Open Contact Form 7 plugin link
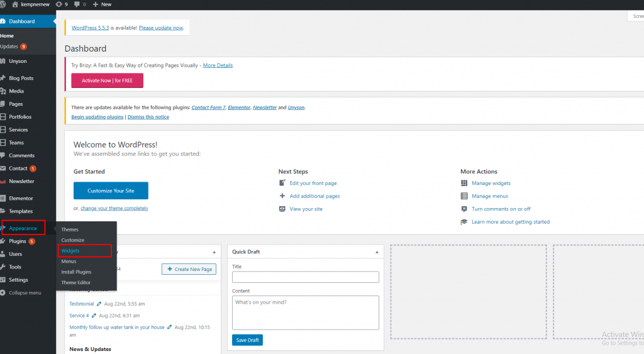 point(209,108)
